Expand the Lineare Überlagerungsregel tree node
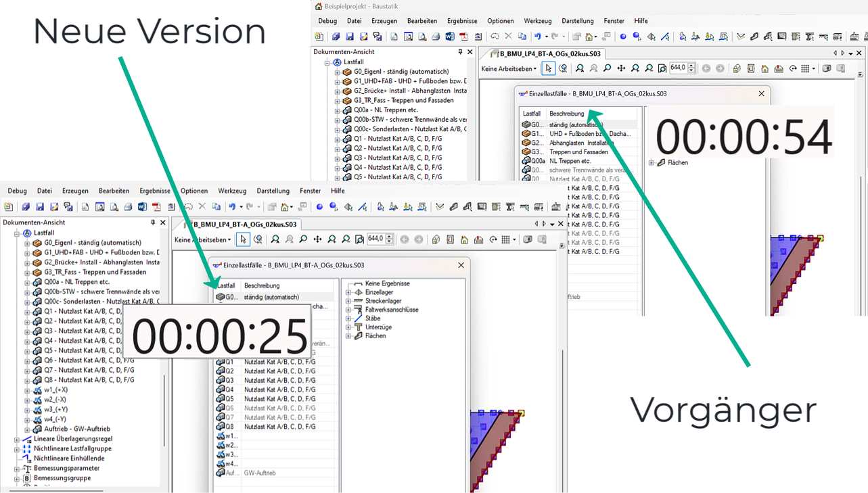 (x=17, y=439)
